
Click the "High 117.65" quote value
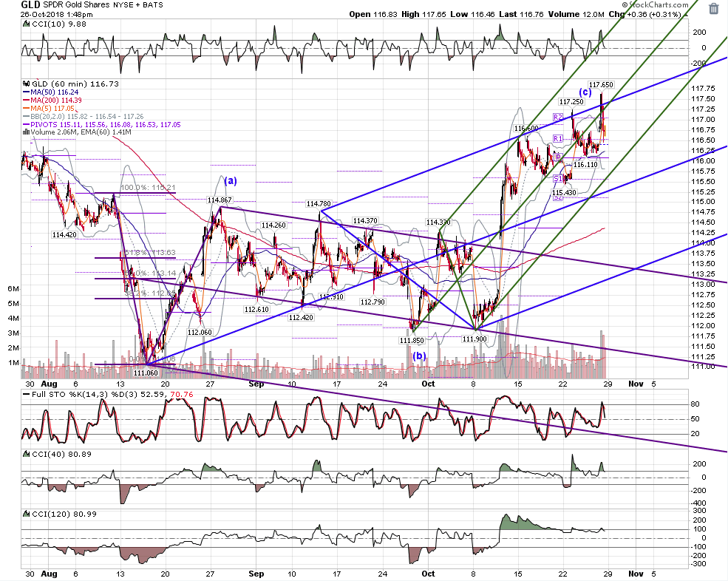pyautogui.click(x=423, y=14)
